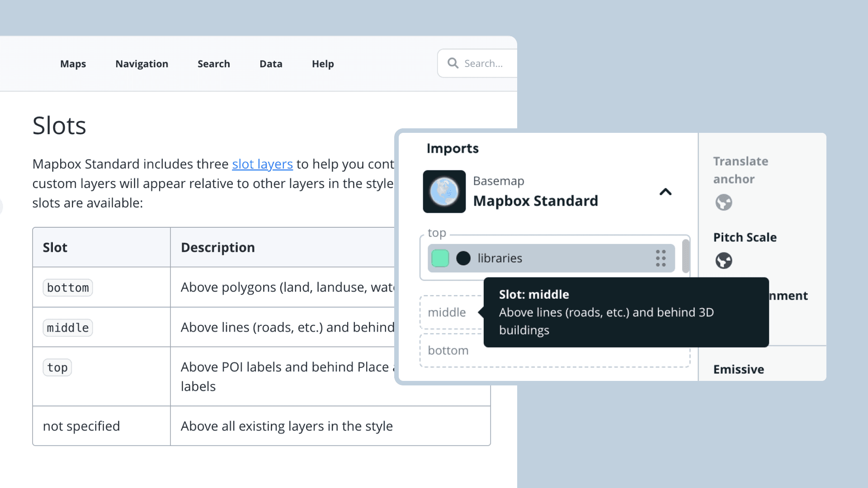Click the Slots page heading

59,126
